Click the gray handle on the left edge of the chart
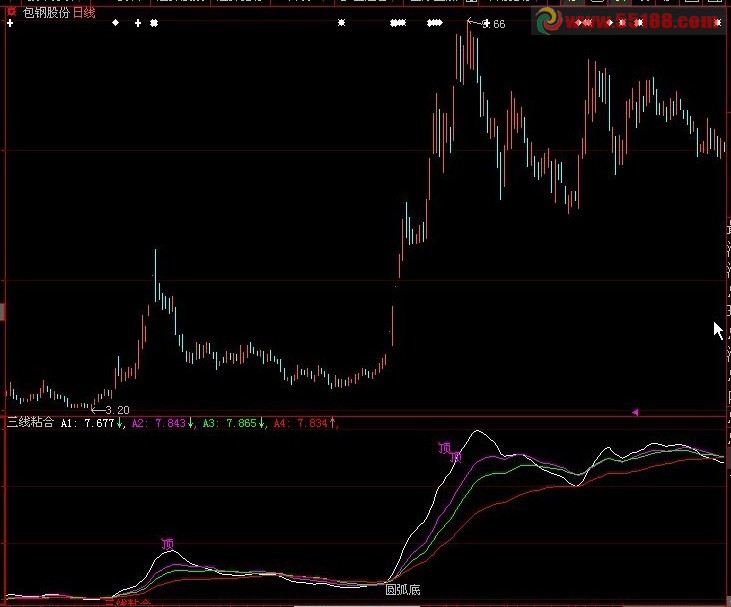This screenshot has height=607, width=731. (x=2, y=311)
